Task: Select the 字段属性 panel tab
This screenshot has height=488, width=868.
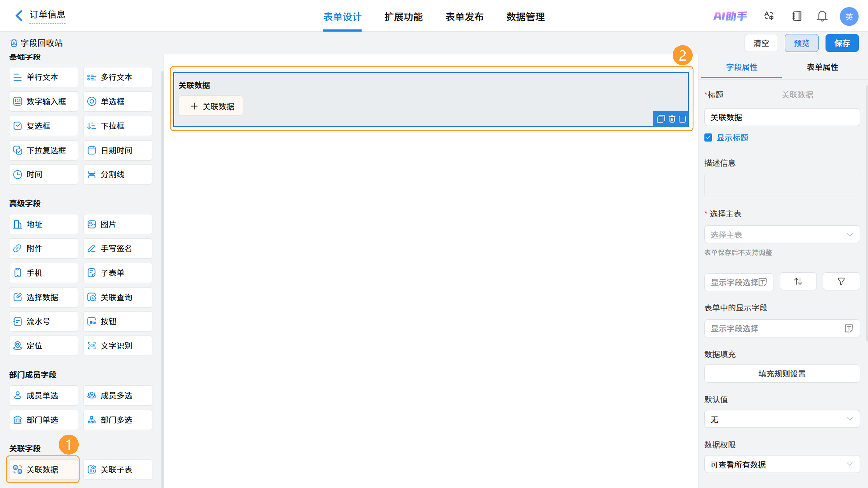Action: [742, 67]
